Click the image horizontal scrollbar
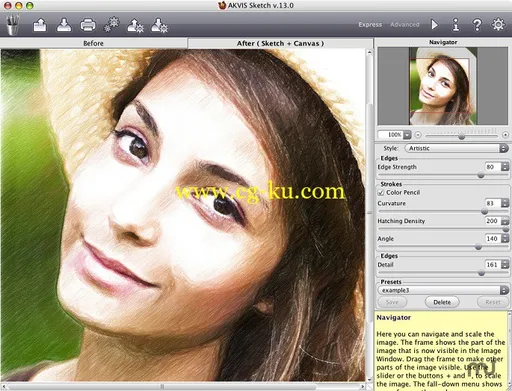This screenshot has width=512, height=391. [x=162, y=386]
